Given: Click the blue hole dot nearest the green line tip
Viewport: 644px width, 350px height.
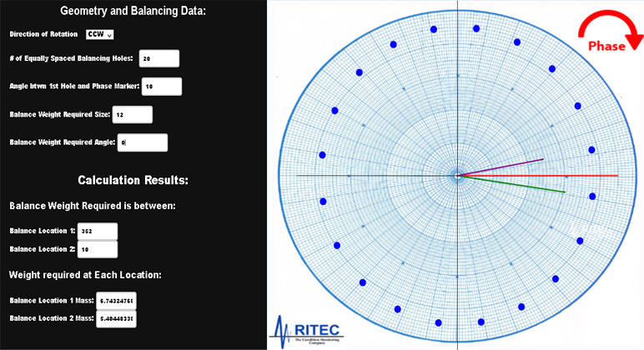Looking at the screenshot, I should [x=592, y=197].
